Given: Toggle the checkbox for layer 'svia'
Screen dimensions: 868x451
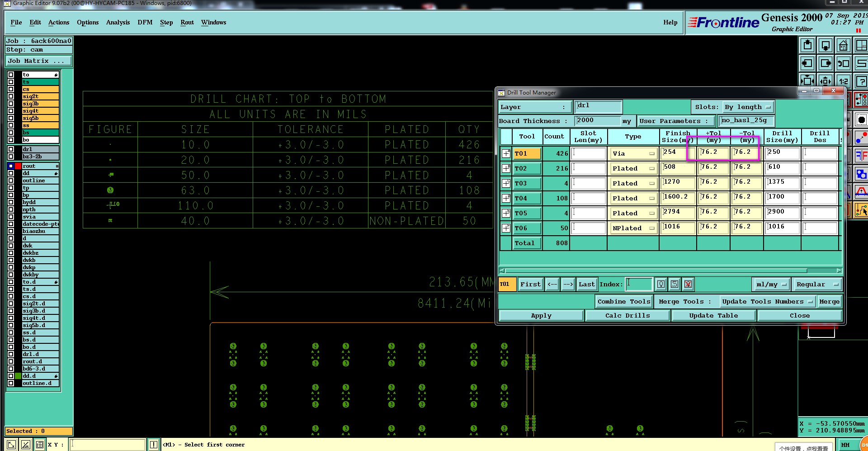Looking at the screenshot, I should point(11,217).
